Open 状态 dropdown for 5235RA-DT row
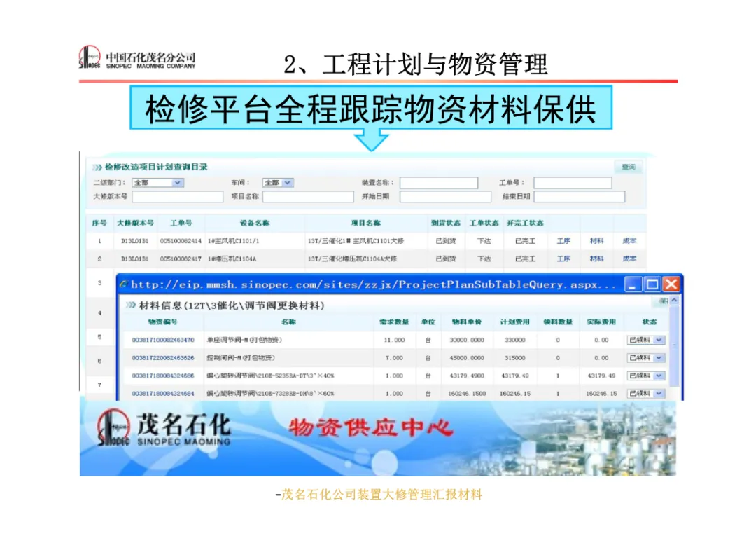Viewport: 756px width, 536px height. tap(646, 376)
